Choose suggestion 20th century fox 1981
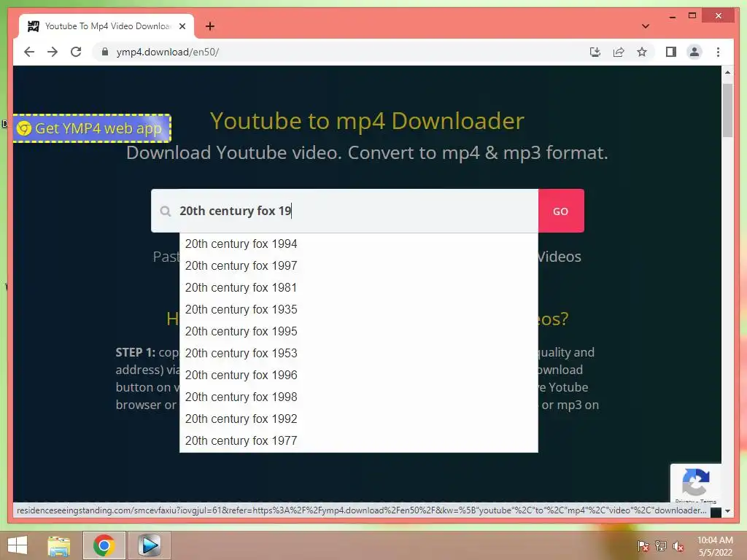Image resolution: width=747 pixels, height=560 pixels. point(359,287)
